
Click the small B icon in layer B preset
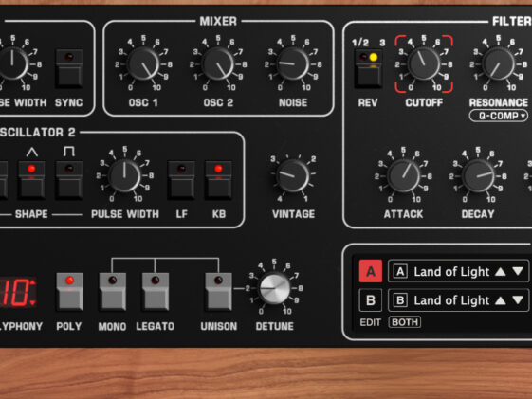pos(400,300)
